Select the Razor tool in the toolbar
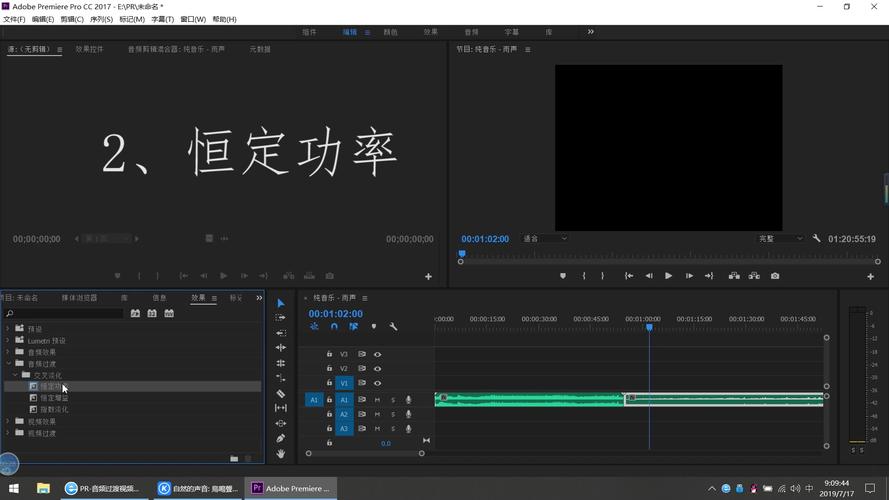Viewport: 889px width, 500px height. pos(281,393)
